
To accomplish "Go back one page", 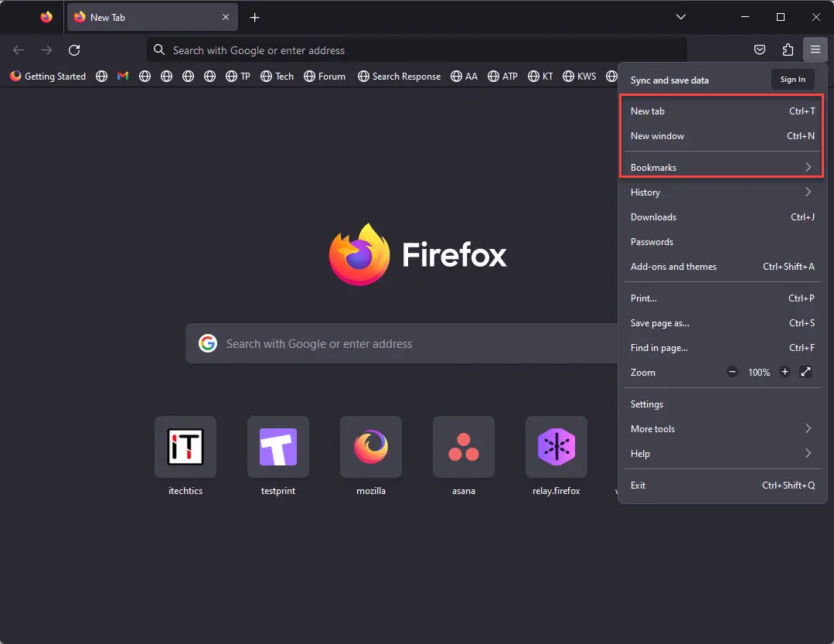I will pyautogui.click(x=19, y=50).
